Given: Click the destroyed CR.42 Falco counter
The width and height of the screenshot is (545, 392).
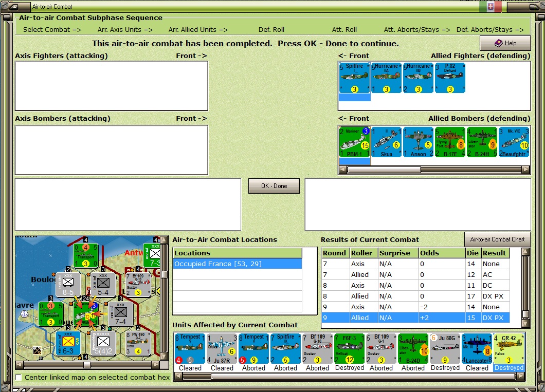Looking at the screenshot, I should [x=508, y=349].
